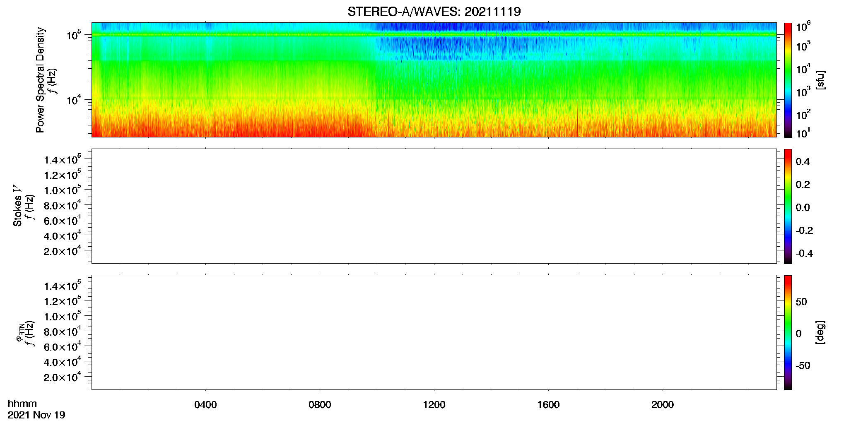Click inside the empty Stokes V panel
Viewport: 868px width, 447px height.
point(434,206)
